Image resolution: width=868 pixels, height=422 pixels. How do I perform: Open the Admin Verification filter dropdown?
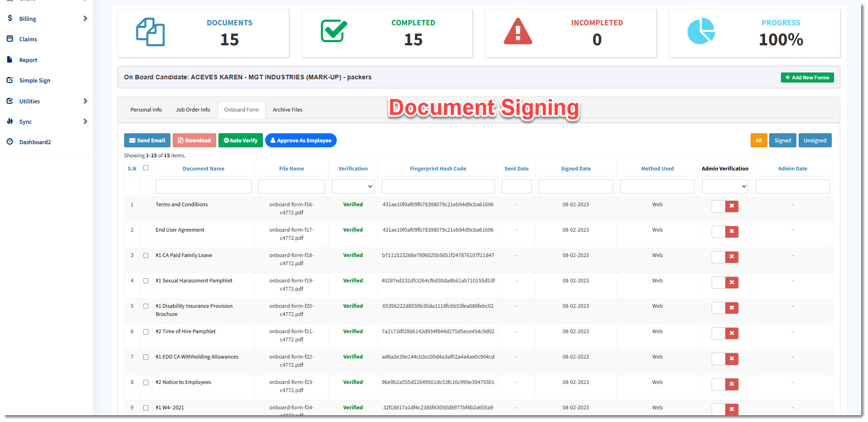725,186
